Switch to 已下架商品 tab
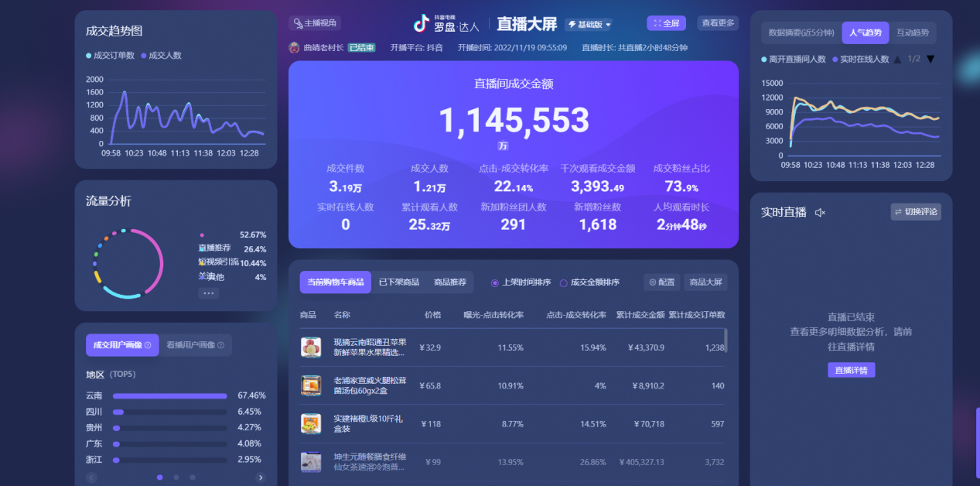 point(398,282)
